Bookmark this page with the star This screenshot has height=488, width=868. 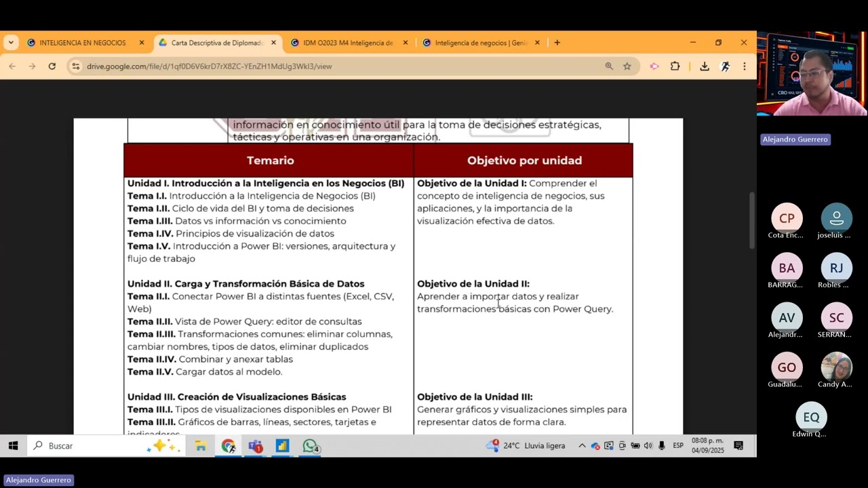click(x=627, y=66)
